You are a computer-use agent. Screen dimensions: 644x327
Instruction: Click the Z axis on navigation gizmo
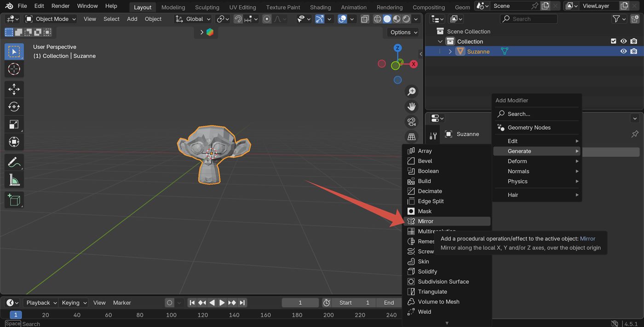click(x=398, y=48)
